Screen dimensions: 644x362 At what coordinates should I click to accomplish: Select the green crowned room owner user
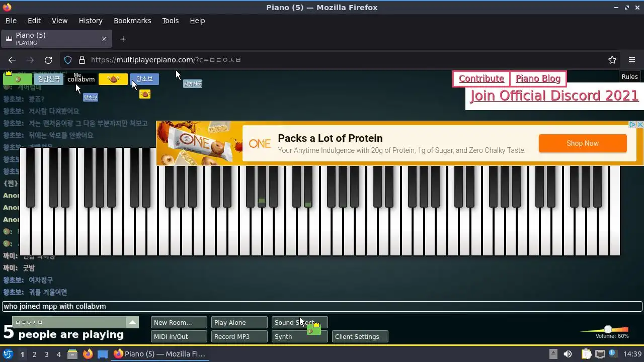[17, 79]
